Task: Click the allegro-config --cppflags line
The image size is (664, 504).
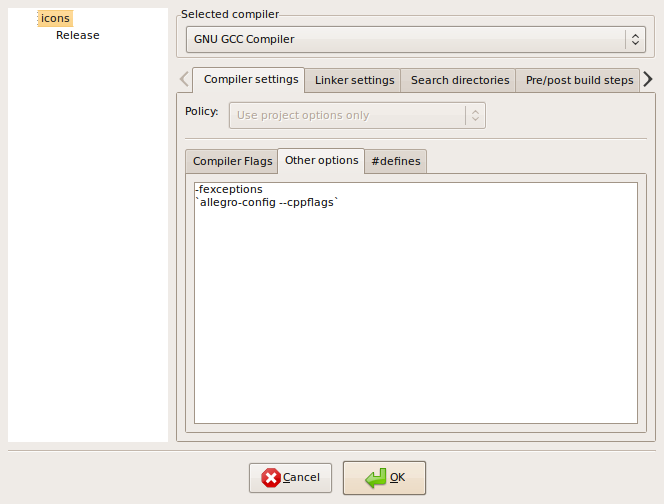Action: pyautogui.click(x=267, y=202)
